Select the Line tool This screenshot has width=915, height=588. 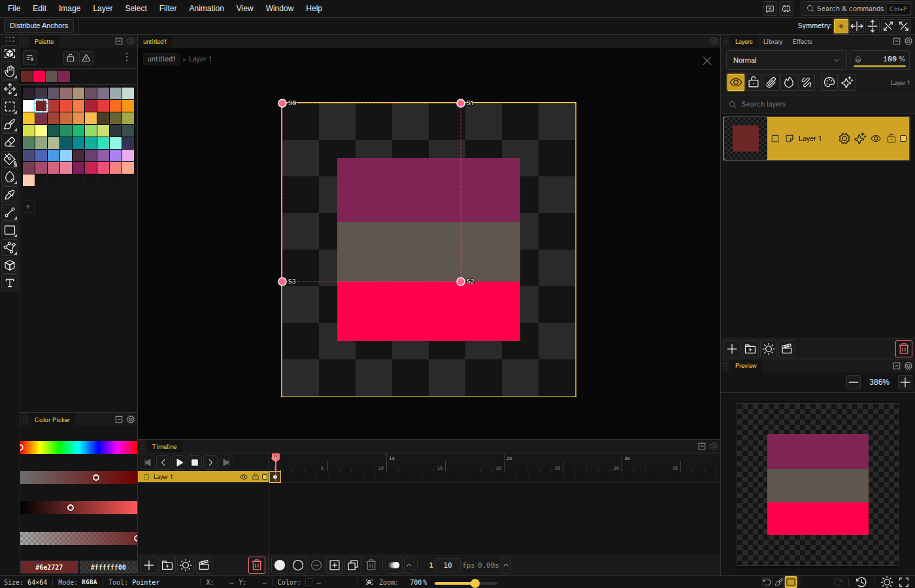coord(10,212)
